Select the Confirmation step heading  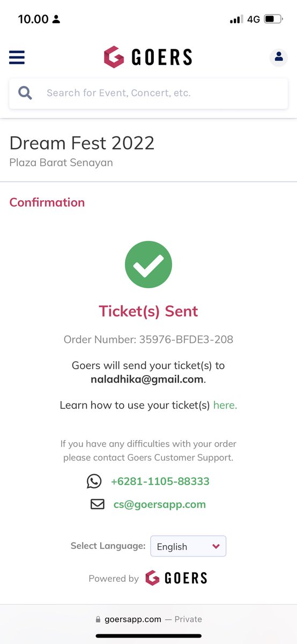point(47,202)
